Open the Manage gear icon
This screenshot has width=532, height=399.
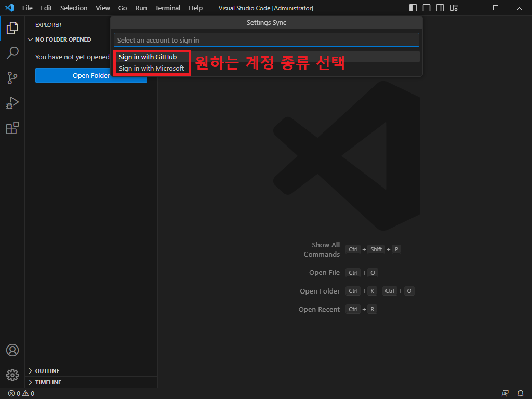(12, 375)
